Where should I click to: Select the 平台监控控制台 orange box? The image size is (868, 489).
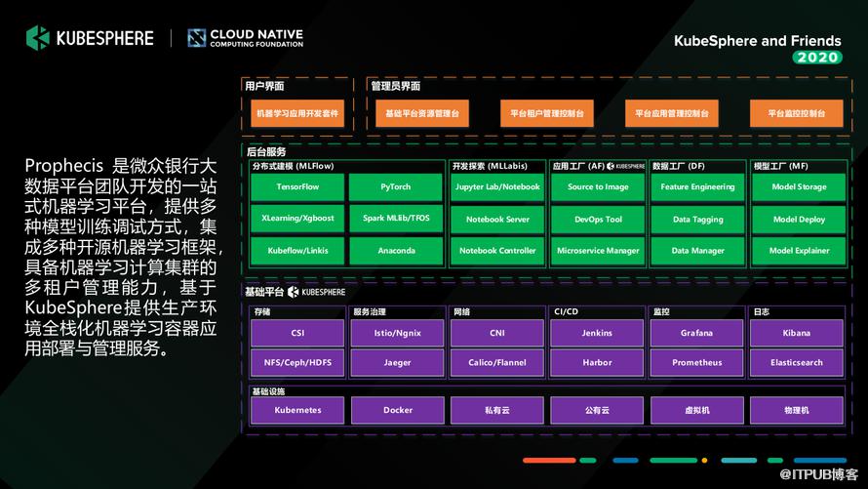[797, 113]
